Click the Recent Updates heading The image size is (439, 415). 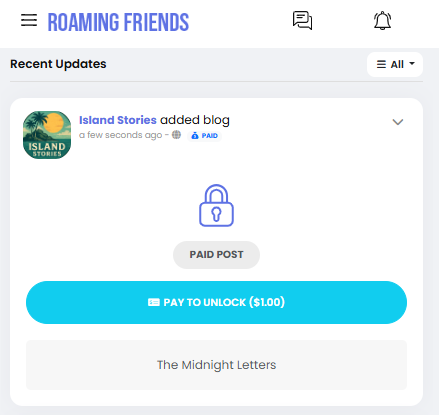pyautogui.click(x=58, y=64)
